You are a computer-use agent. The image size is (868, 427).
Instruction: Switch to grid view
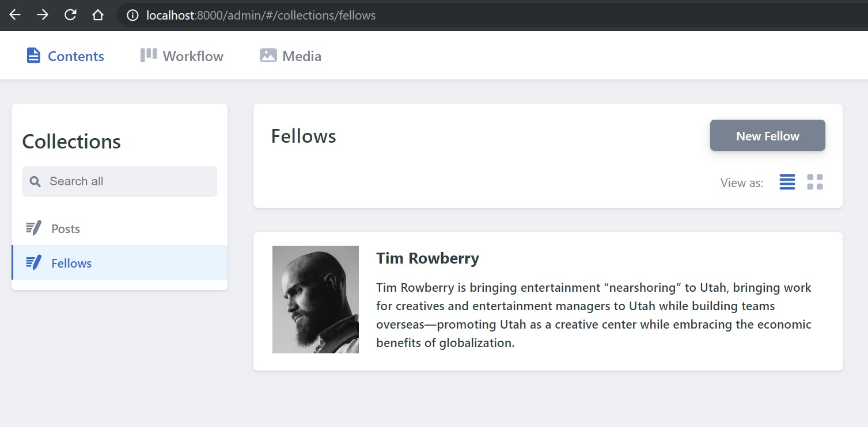[x=815, y=182]
